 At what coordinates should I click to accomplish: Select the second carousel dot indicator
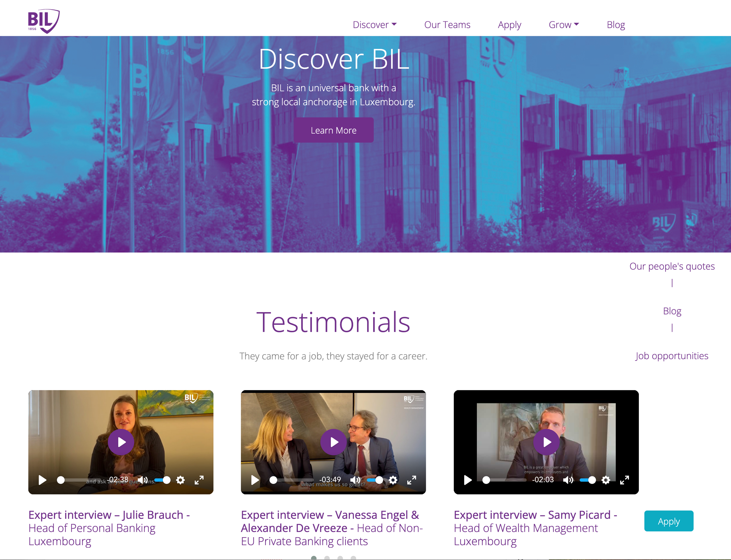(x=327, y=557)
